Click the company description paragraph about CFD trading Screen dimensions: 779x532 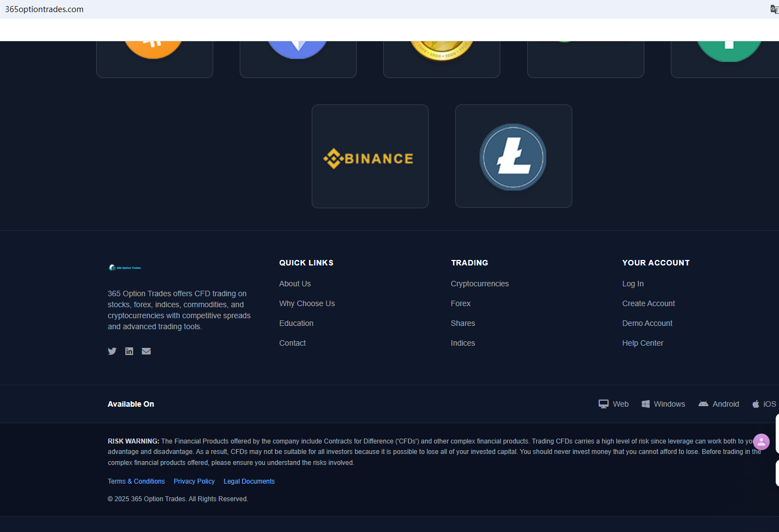tap(179, 310)
